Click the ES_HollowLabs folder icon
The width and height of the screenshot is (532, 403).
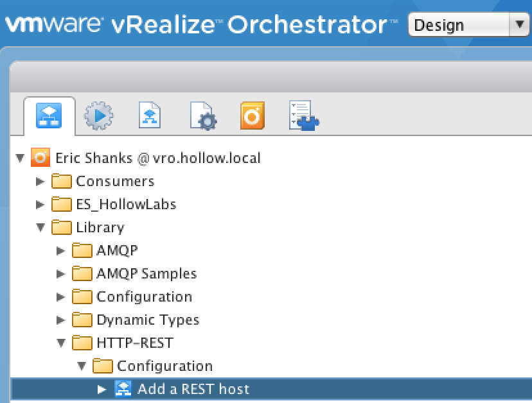click(x=62, y=204)
